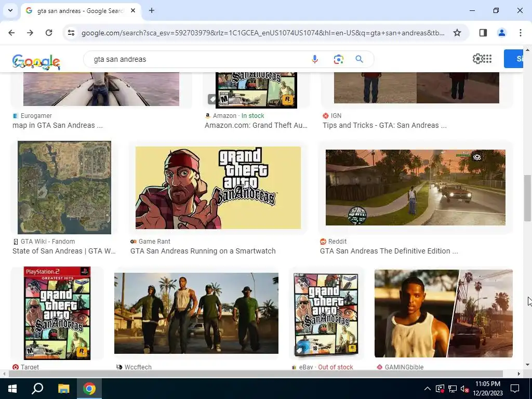Open 'GTA San Andreas Running on a Smartwatch' link
Viewport: 532px width, 399px height.
[x=203, y=251]
